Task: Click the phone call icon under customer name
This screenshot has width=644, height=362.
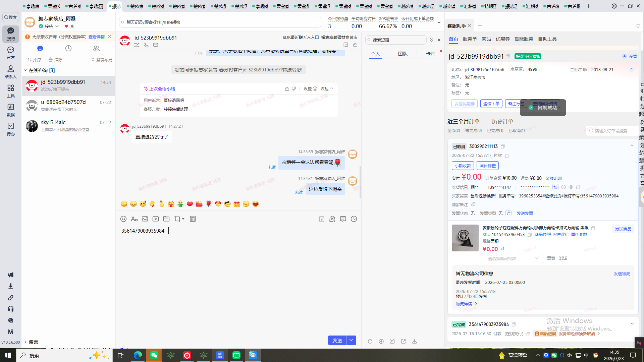Action: (146, 45)
